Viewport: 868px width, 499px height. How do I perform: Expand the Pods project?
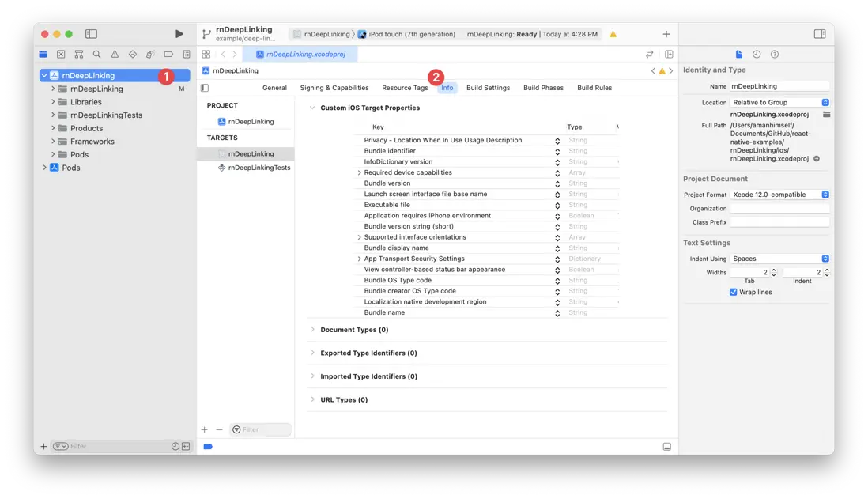44,168
